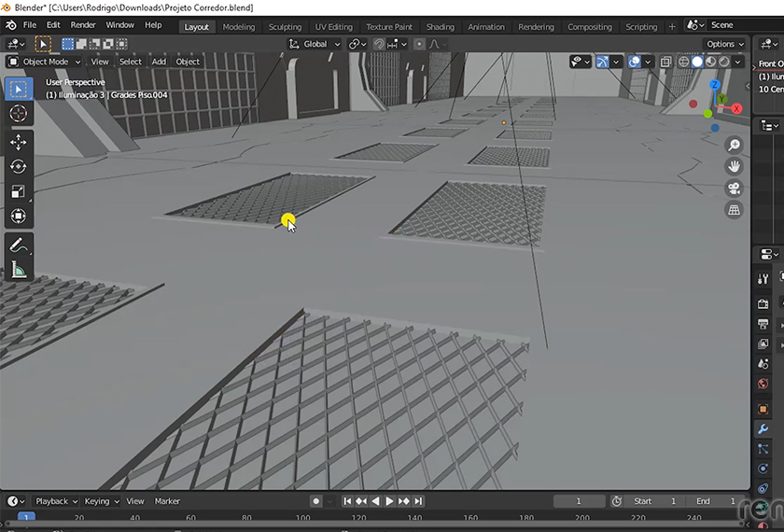Toggle proportional editing button
The width and height of the screenshot is (784, 532).
(419, 44)
